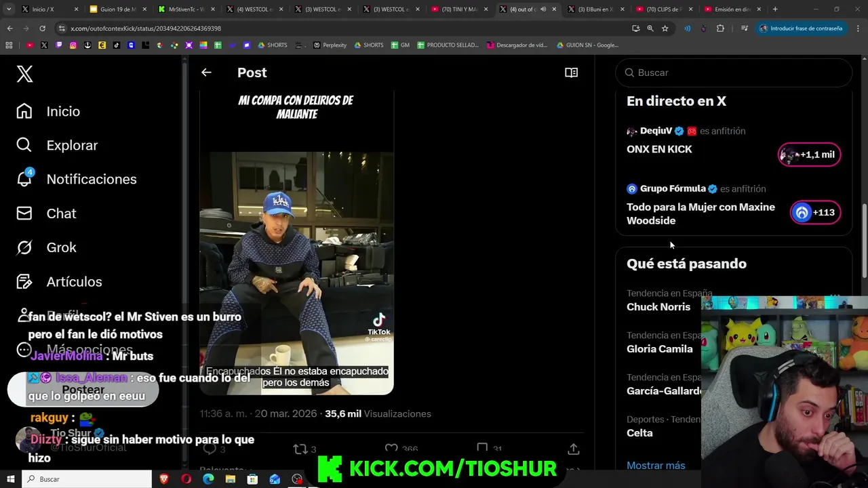Click the repost icon on post

(x=300, y=449)
